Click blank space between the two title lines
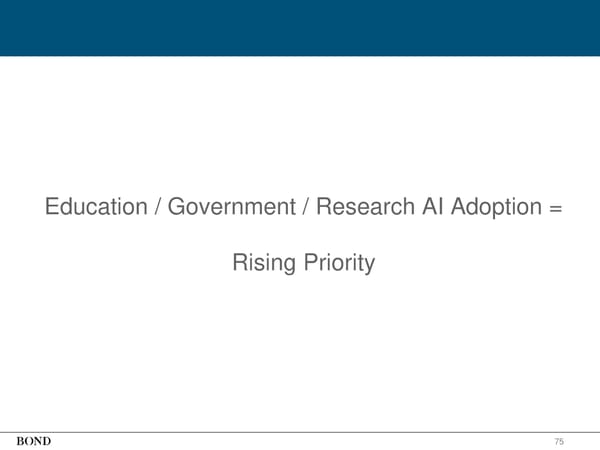This screenshot has width=600, height=450. pyautogui.click(x=300, y=236)
